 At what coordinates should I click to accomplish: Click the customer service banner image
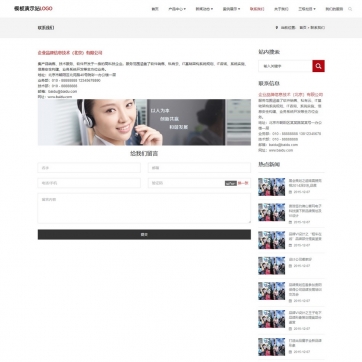coord(144,122)
